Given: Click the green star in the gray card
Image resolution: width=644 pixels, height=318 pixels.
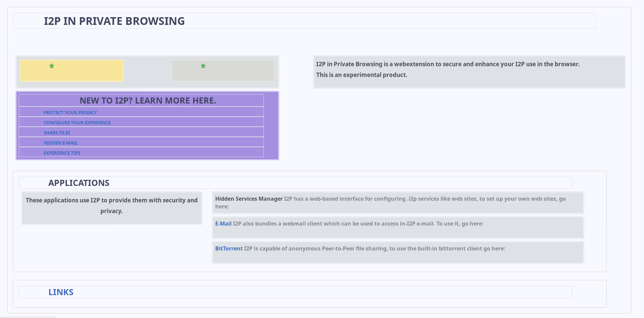Looking at the screenshot, I should (x=203, y=66).
